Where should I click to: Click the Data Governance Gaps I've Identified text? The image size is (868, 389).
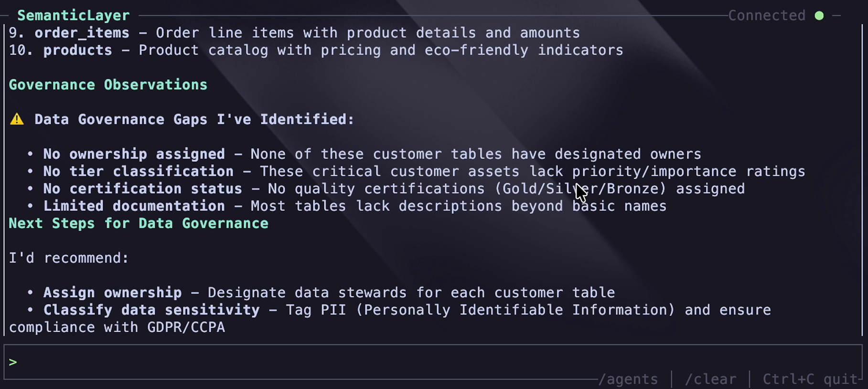[x=194, y=119]
